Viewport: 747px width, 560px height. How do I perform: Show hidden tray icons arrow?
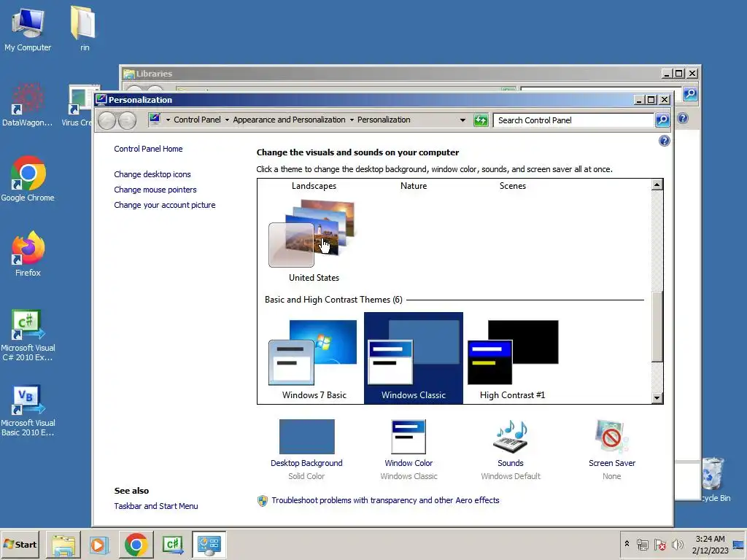[x=627, y=544]
